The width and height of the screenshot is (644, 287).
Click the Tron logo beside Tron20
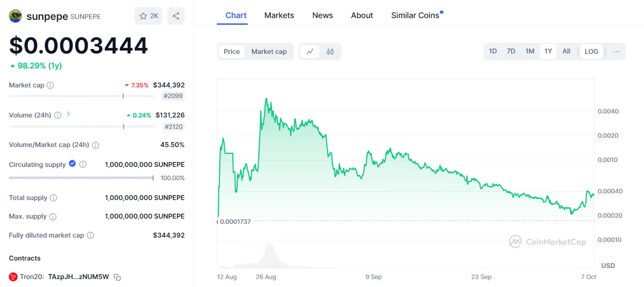pos(13,277)
